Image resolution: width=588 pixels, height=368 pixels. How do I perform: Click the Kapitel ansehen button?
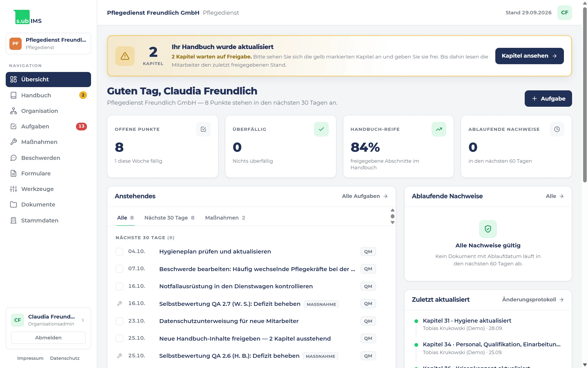[529, 56]
